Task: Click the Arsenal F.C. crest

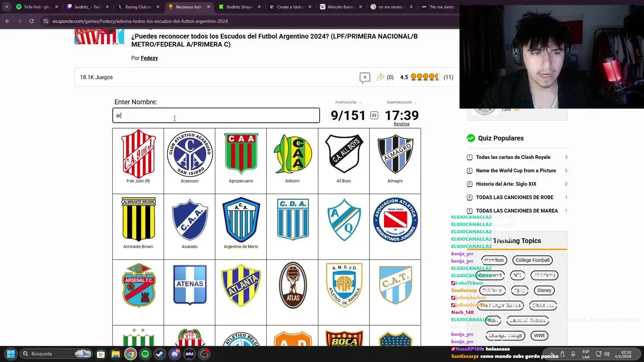Action: tap(138, 285)
